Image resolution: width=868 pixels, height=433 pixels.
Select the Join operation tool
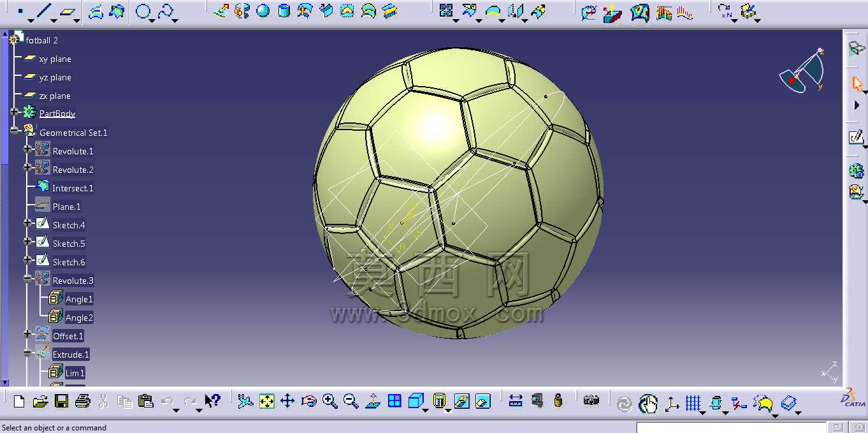click(x=446, y=11)
